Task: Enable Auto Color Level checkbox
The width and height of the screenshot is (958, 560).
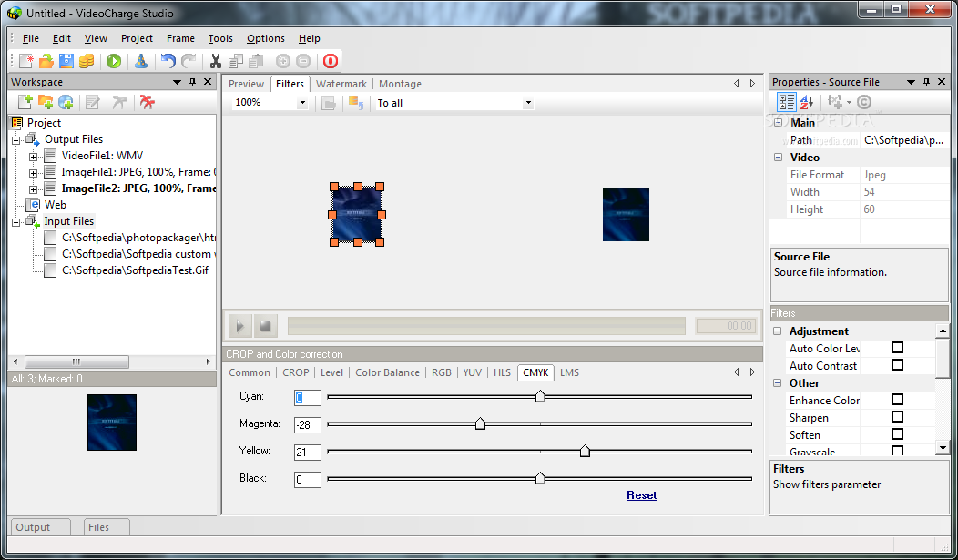Action: tap(897, 348)
